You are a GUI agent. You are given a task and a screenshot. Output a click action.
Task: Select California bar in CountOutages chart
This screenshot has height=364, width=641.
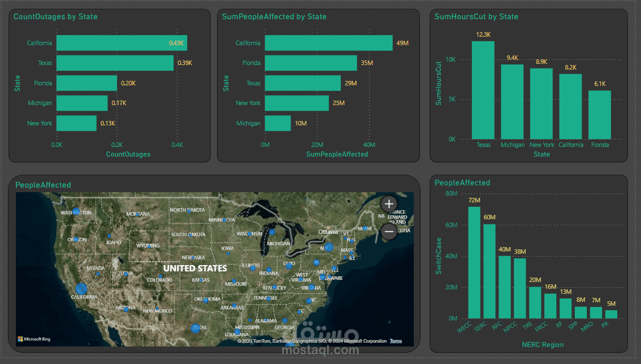(122, 43)
